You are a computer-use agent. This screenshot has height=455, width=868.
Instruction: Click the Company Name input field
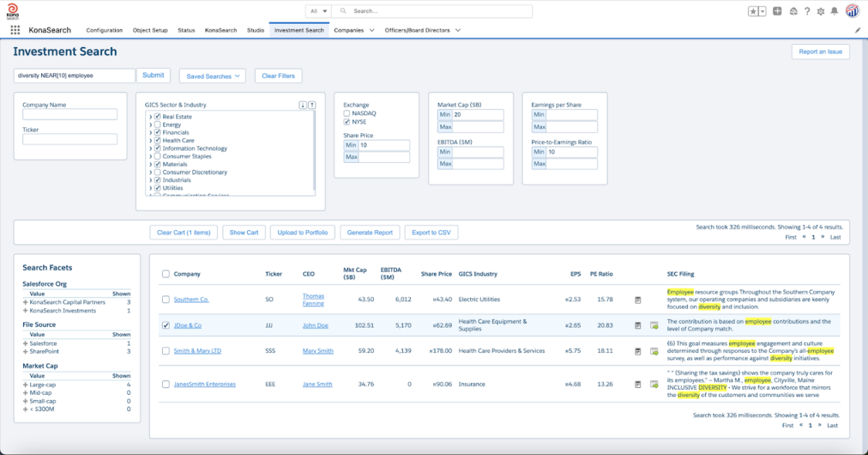coord(69,114)
